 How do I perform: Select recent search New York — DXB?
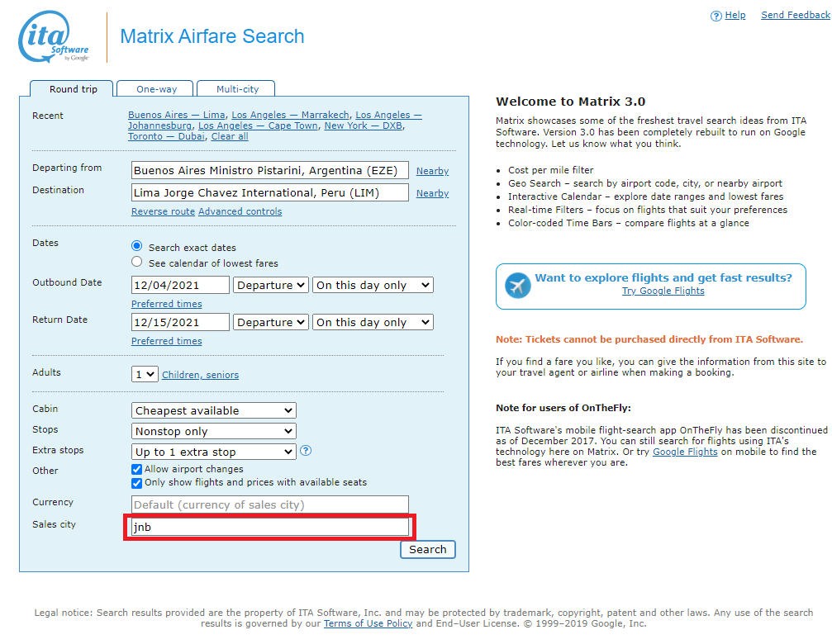[x=364, y=125]
